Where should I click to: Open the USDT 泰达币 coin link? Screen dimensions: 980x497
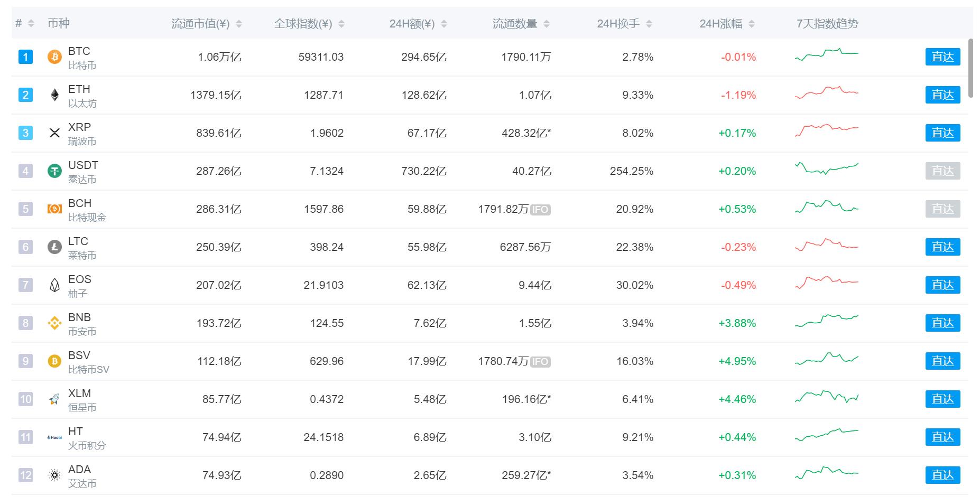(83, 172)
